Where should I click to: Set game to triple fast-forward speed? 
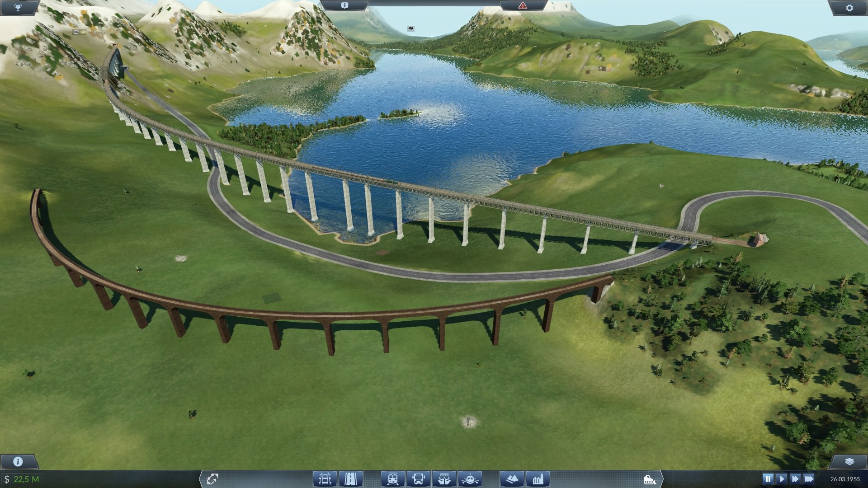click(x=809, y=479)
